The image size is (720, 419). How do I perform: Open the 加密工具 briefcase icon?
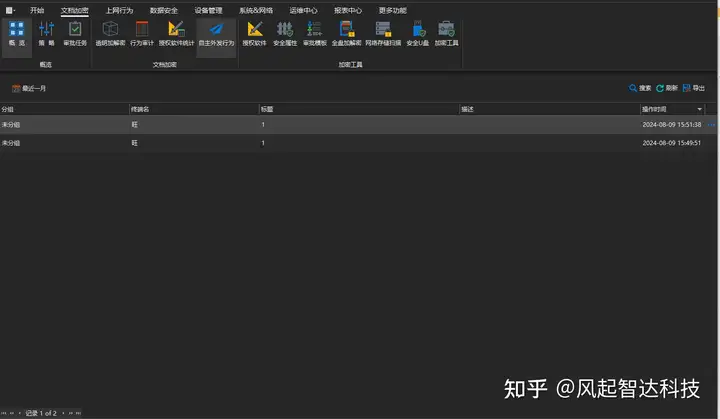[x=446, y=34]
